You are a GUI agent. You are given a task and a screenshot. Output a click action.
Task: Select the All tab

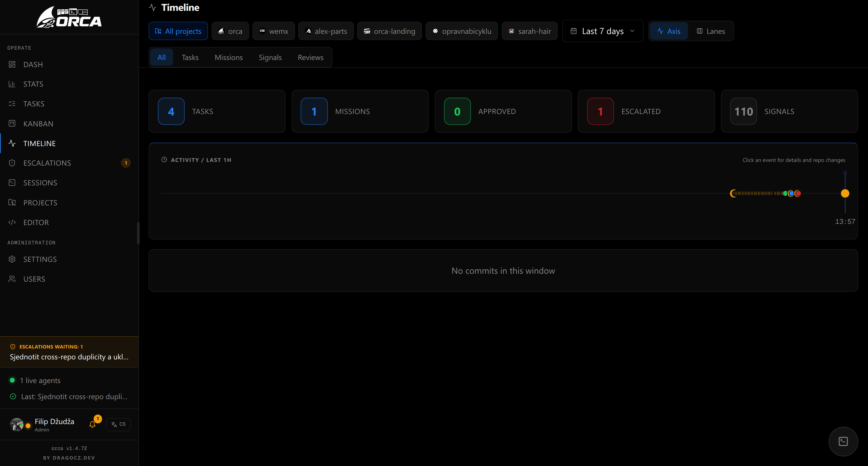(x=162, y=57)
